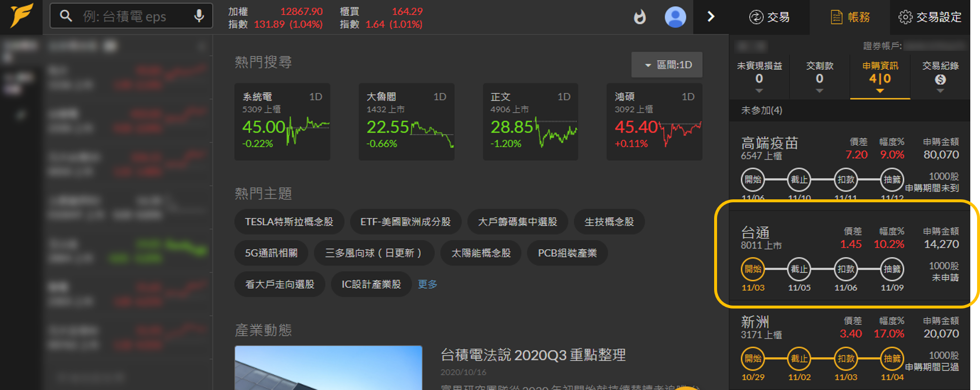This screenshot has width=980, height=390.
Task: Select the 三多風向球(日更新) theme
Action: (x=374, y=253)
